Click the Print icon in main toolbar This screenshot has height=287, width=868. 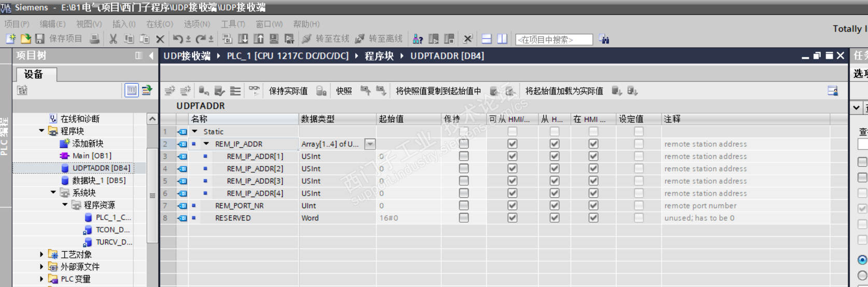(x=94, y=39)
